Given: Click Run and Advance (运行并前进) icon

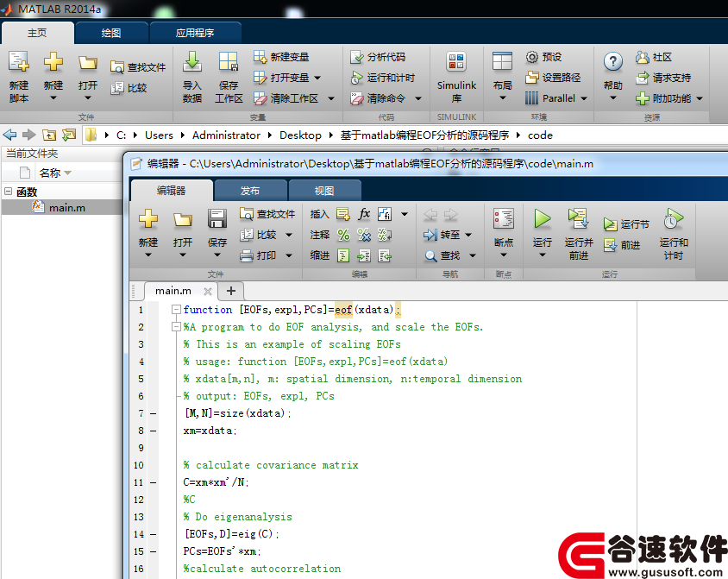Looking at the screenshot, I should tap(579, 218).
